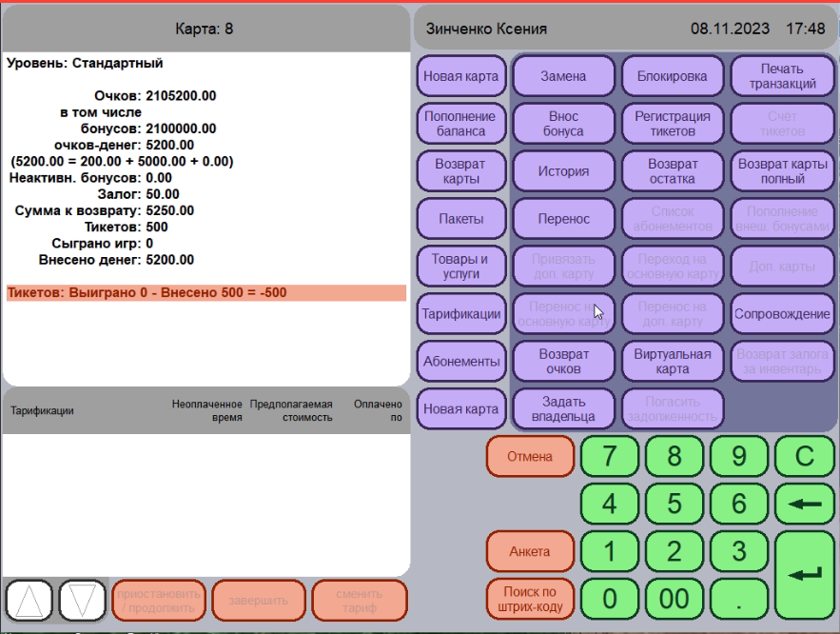840x634 pixels.
Task: Click the Неоплаченное время column header
Action: coord(206,410)
